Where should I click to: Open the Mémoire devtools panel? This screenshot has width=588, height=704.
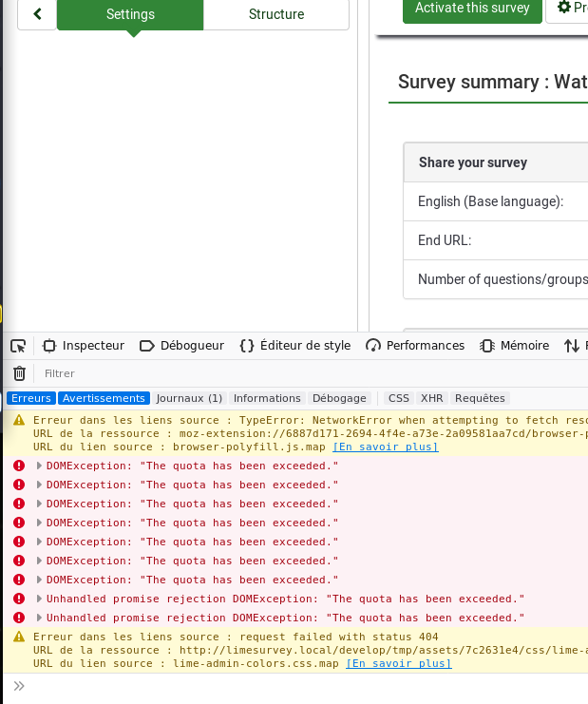click(515, 346)
